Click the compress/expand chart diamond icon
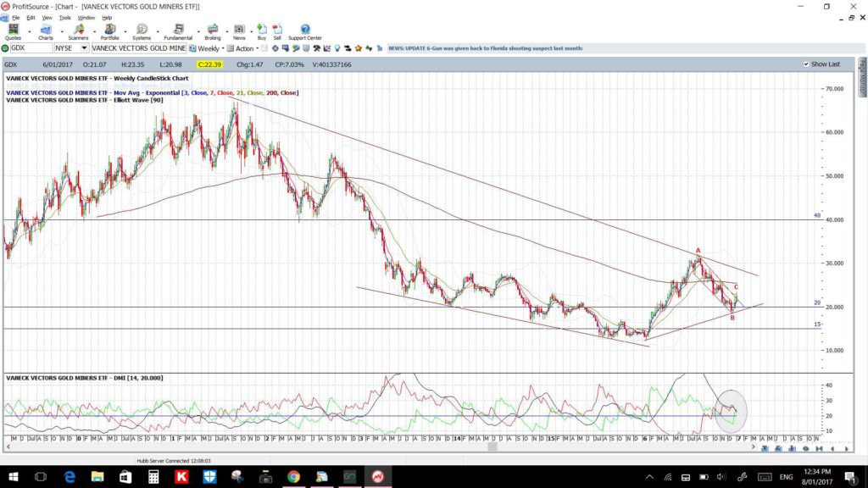The height and width of the screenshot is (488, 868). [x=805, y=449]
